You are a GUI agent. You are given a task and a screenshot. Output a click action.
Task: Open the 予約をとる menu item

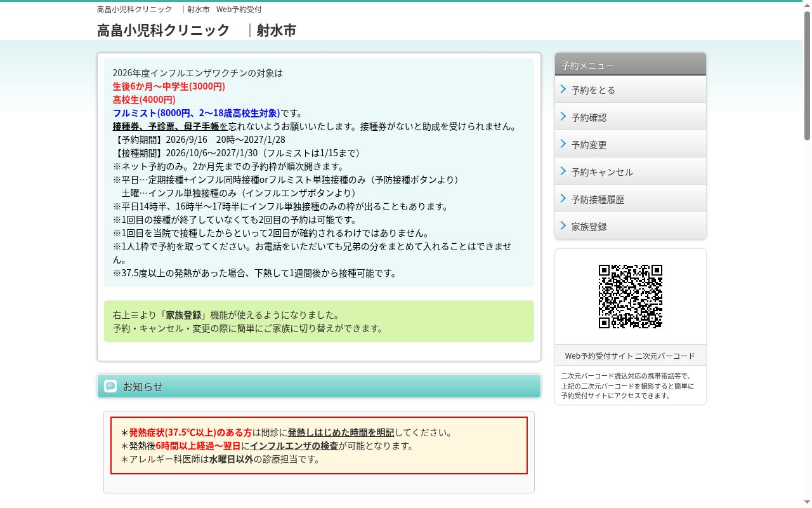point(631,90)
